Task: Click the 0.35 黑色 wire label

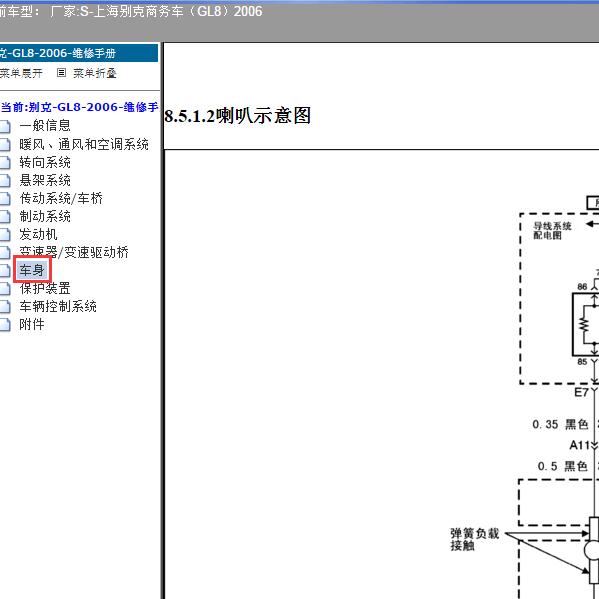Action: (x=560, y=424)
